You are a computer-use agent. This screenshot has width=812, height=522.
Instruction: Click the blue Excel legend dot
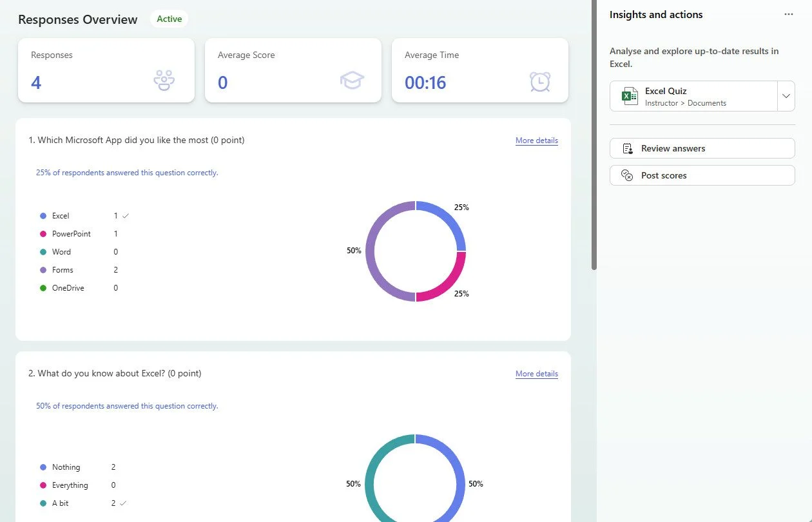(x=43, y=216)
